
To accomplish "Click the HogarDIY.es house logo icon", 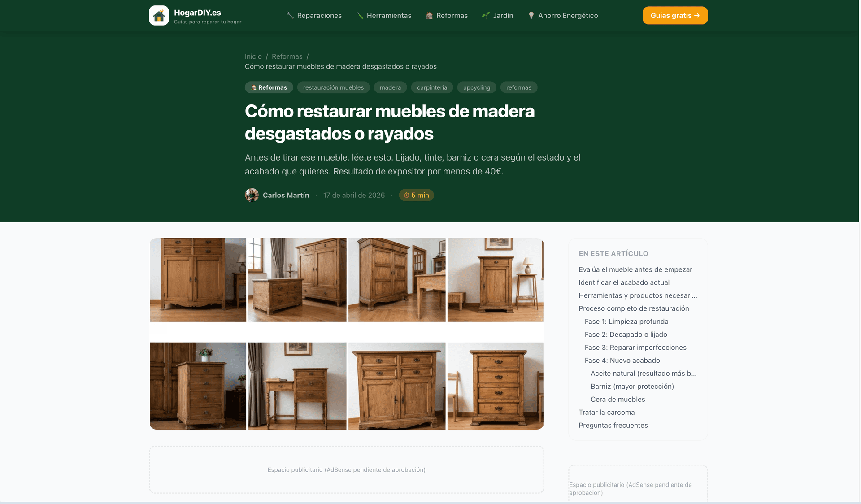I will pos(159,15).
